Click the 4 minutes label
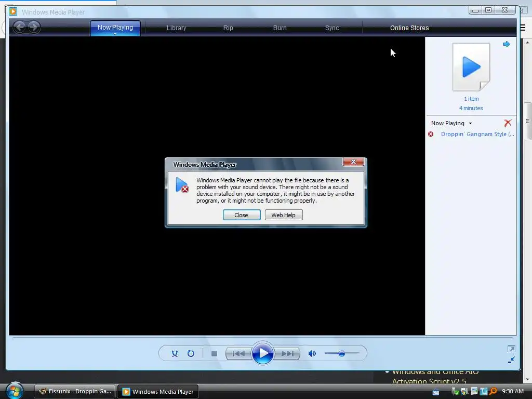The image size is (532, 399). coord(471,108)
